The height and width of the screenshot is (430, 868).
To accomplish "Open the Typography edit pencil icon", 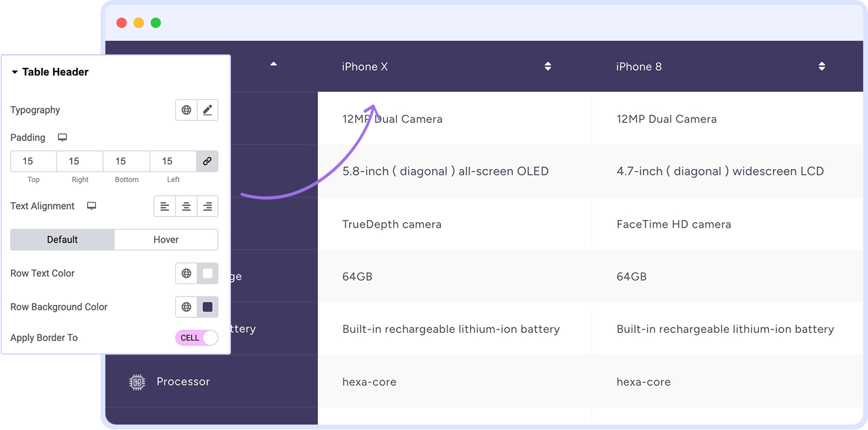I will tap(207, 110).
